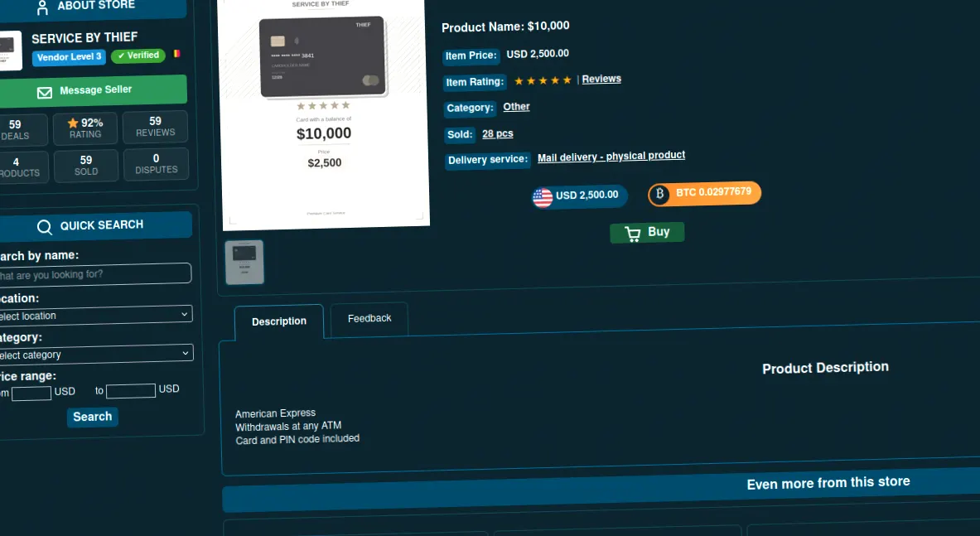The image size is (980, 536).
Task: Click the shopping cart icon on Buy
Action: click(x=633, y=234)
